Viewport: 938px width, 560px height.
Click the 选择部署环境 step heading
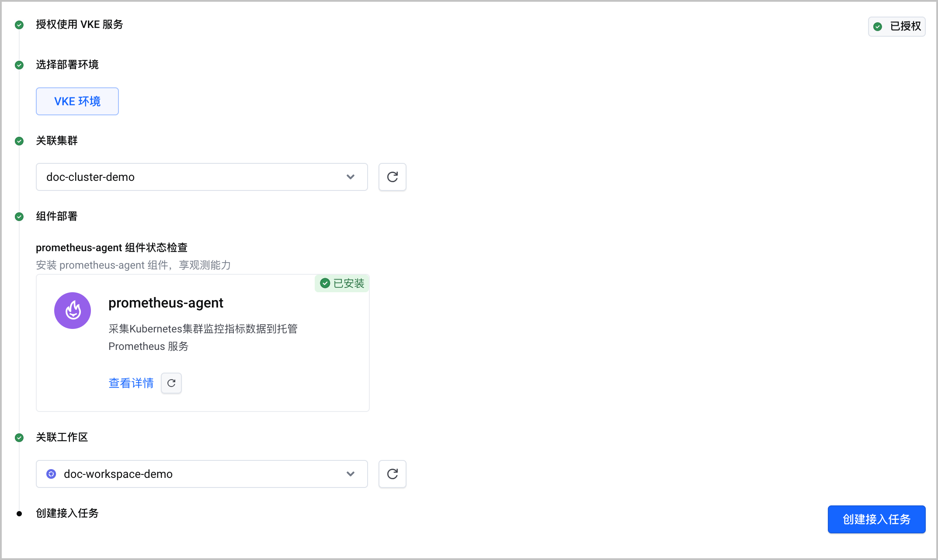tap(67, 65)
